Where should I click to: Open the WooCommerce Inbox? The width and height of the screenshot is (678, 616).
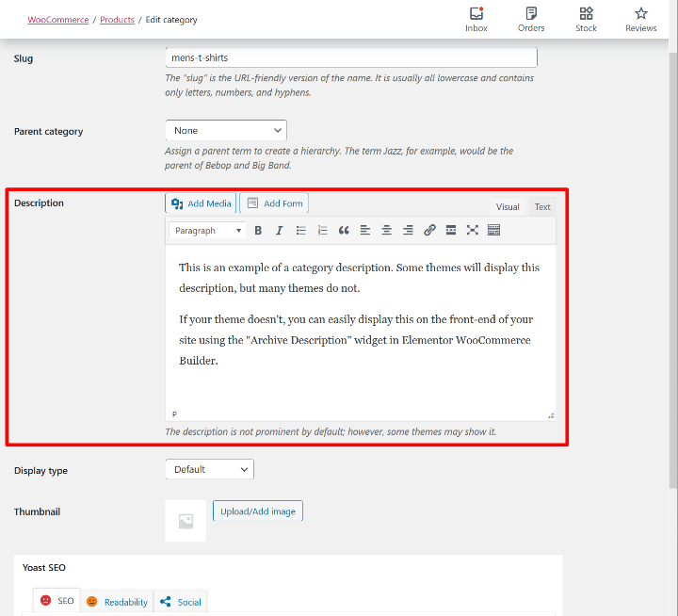click(476, 19)
